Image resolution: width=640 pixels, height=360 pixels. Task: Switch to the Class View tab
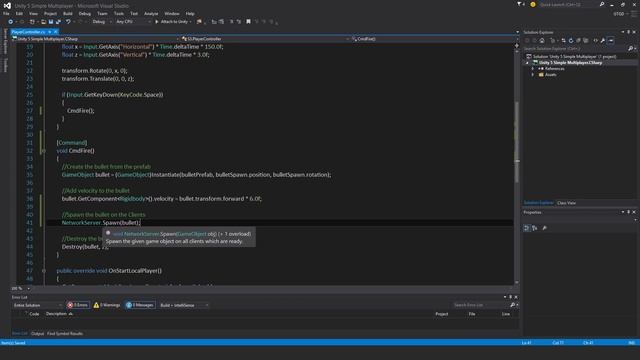pyautogui.click(x=566, y=203)
